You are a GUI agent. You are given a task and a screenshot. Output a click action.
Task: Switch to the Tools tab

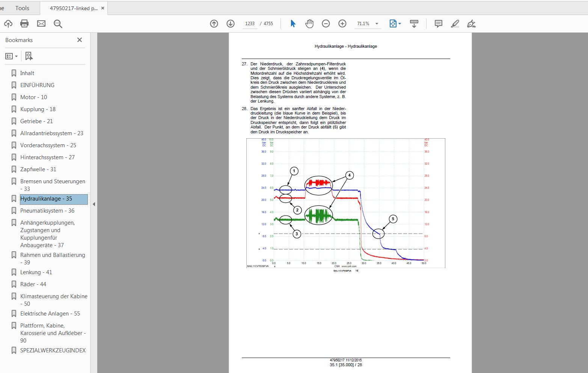[22, 8]
